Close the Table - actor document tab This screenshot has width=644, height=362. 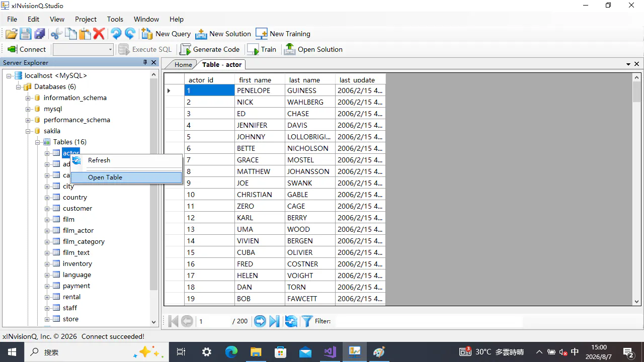tap(636, 64)
